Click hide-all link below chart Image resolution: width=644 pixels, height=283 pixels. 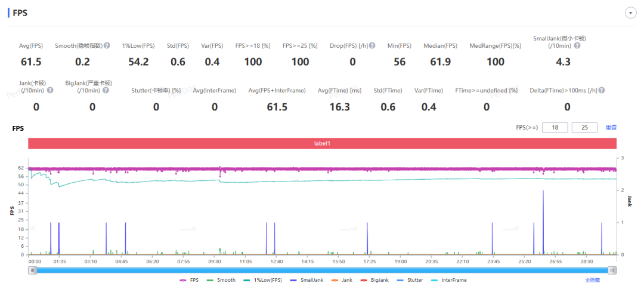point(592,280)
